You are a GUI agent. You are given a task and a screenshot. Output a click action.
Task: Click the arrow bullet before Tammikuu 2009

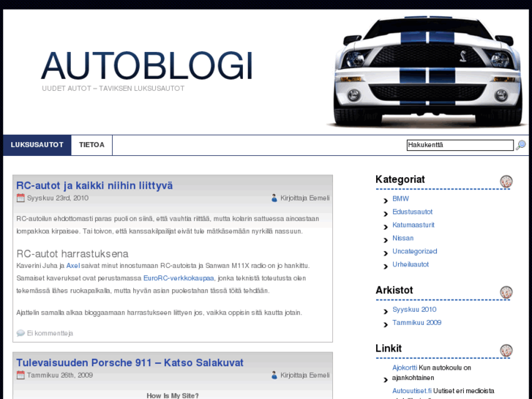coord(386,325)
